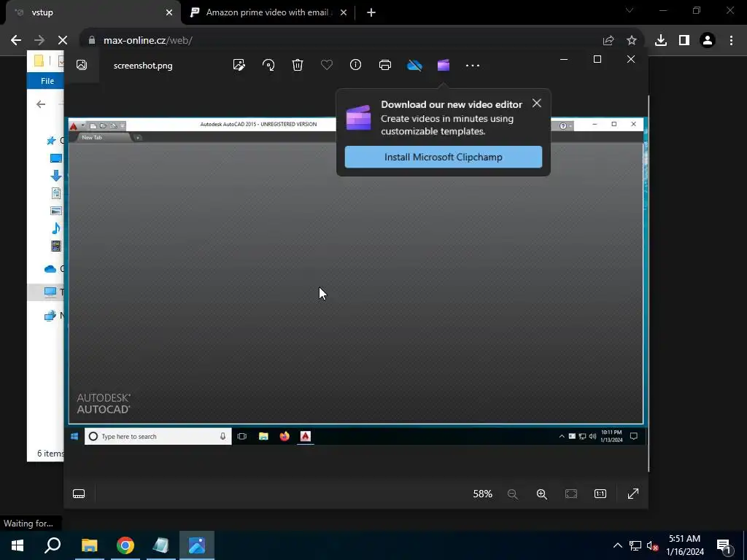Go back in Chrome browser
The image size is (747, 560).
click(x=16, y=41)
